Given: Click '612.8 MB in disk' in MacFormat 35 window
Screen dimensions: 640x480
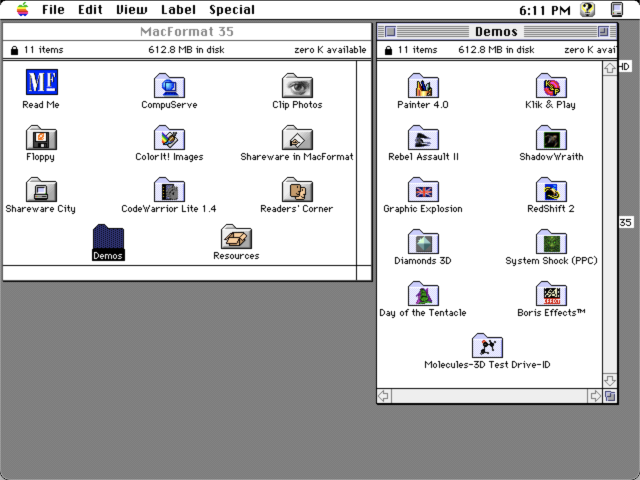Looking at the screenshot, I should pyautogui.click(x=186, y=50).
